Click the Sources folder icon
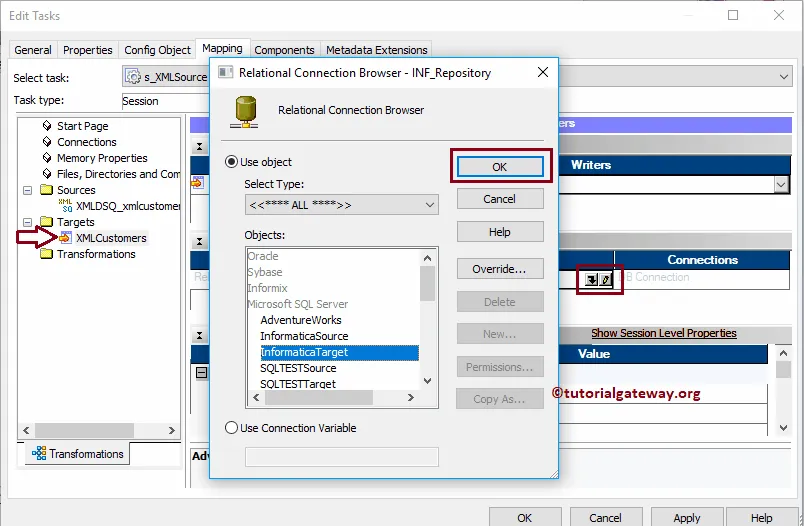The height and width of the screenshot is (526, 804). point(47,190)
